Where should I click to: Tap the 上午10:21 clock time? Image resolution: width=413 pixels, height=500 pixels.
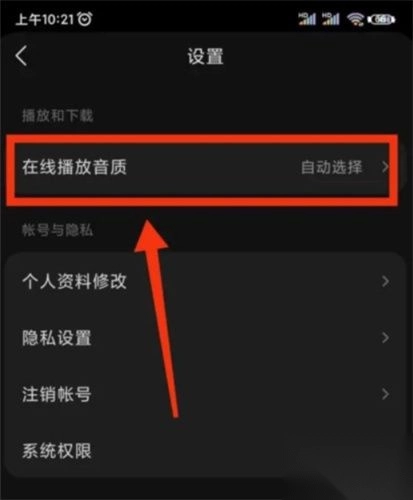pyautogui.click(x=44, y=19)
